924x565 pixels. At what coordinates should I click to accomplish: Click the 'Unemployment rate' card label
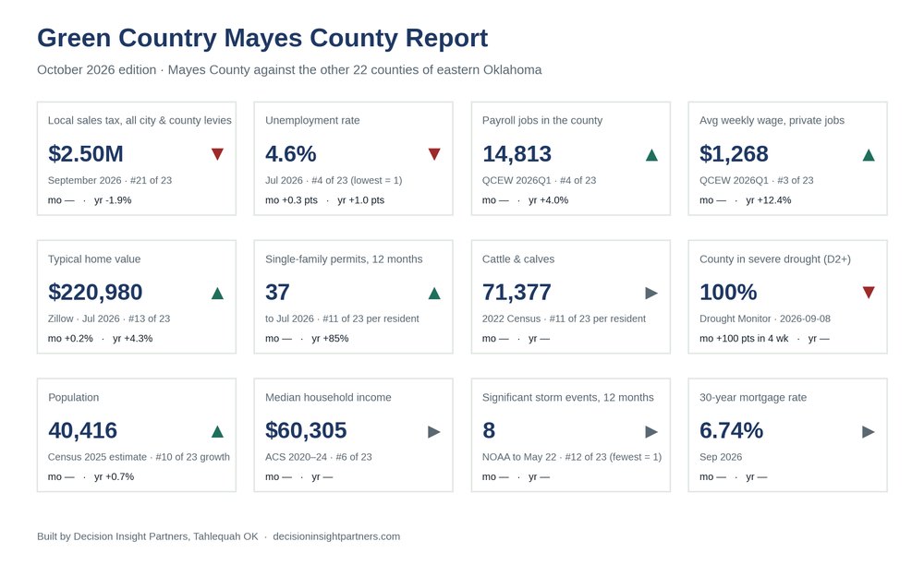312,120
